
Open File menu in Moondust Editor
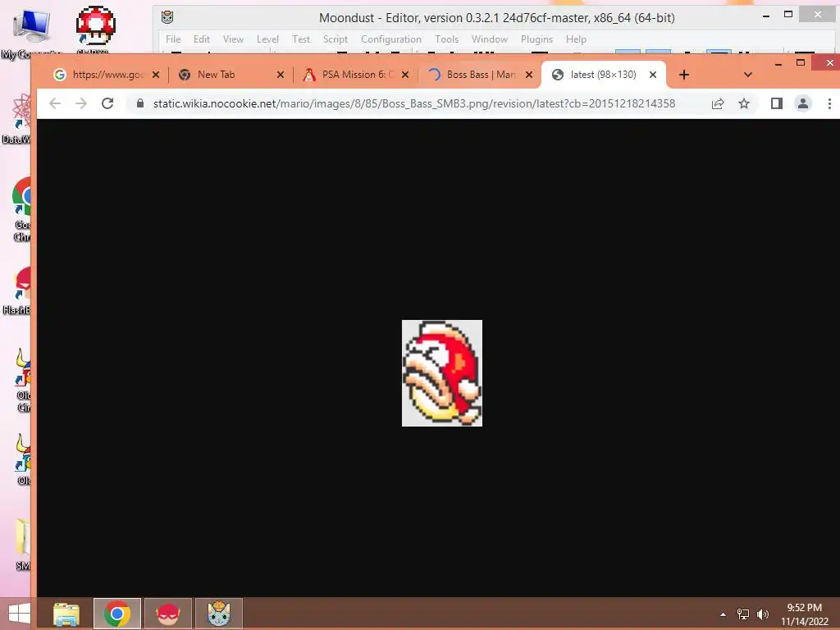pos(173,39)
